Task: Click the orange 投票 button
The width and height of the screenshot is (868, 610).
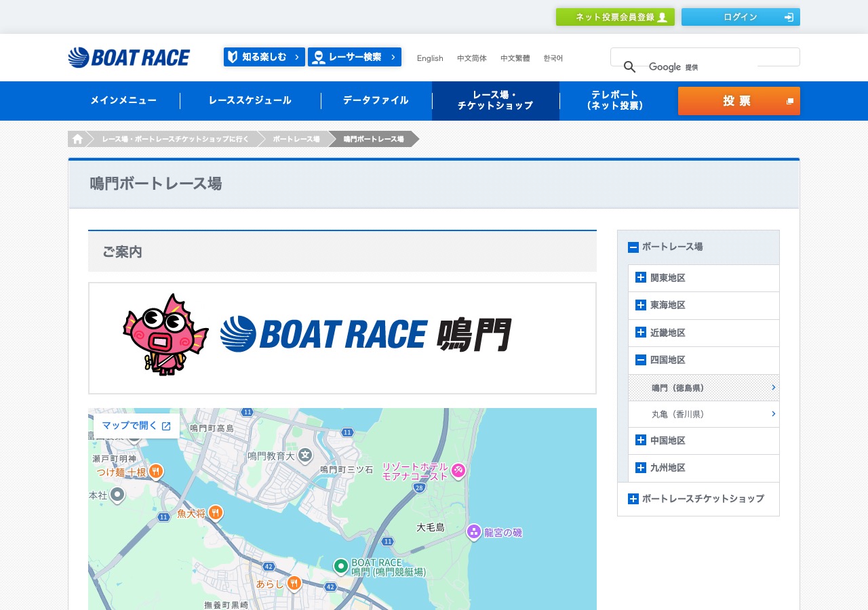Action: pos(739,101)
